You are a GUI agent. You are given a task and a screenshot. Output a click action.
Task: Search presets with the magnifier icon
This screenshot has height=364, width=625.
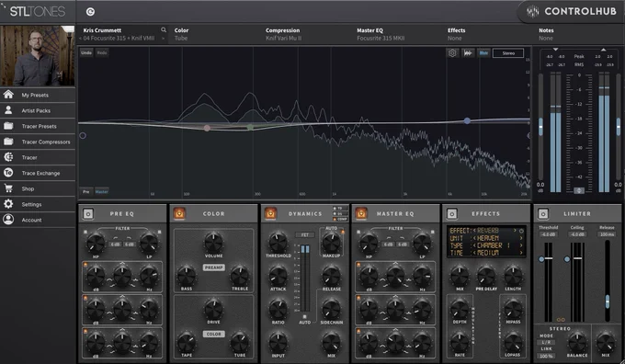tap(164, 30)
